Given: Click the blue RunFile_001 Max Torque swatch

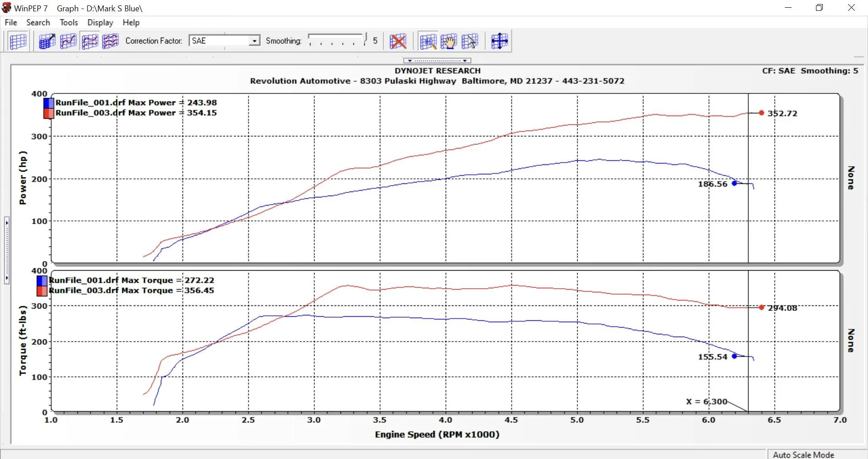Looking at the screenshot, I should [42, 281].
